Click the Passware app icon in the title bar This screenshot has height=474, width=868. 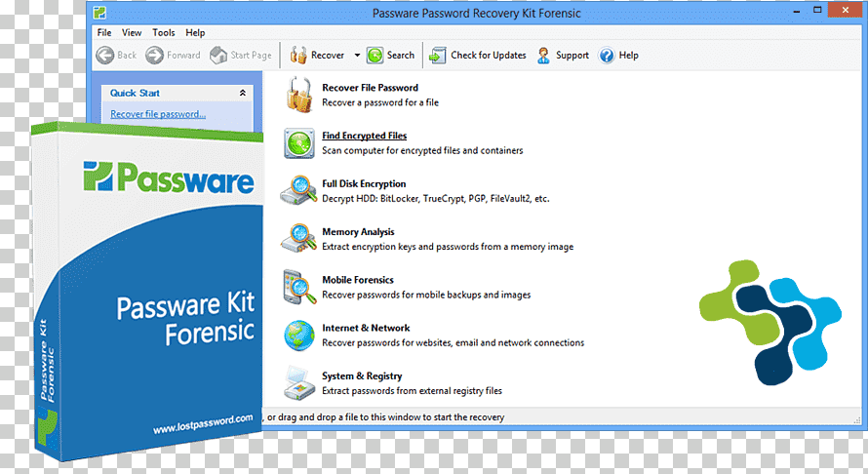99,12
